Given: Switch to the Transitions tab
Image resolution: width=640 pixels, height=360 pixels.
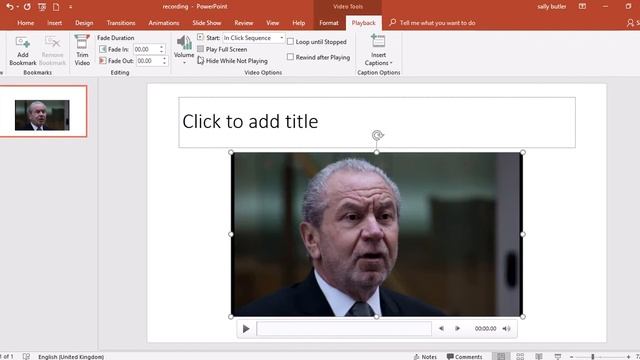Looking at the screenshot, I should (121, 23).
